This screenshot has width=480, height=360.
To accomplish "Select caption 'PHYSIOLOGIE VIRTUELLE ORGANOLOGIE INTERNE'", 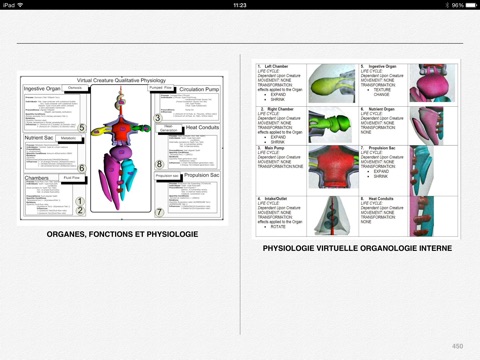I will (357, 248).
